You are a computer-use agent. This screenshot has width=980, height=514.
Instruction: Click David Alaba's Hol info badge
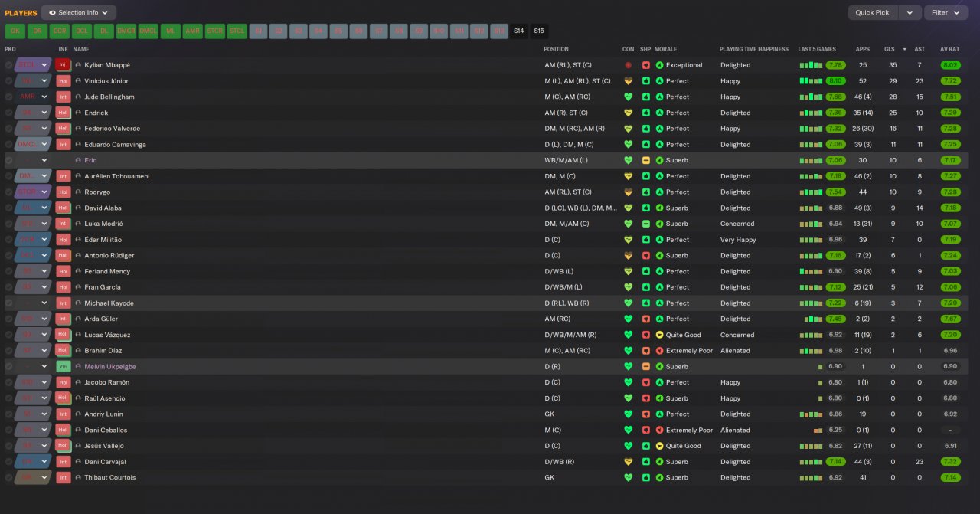pyautogui.click(x=63, y=208)
